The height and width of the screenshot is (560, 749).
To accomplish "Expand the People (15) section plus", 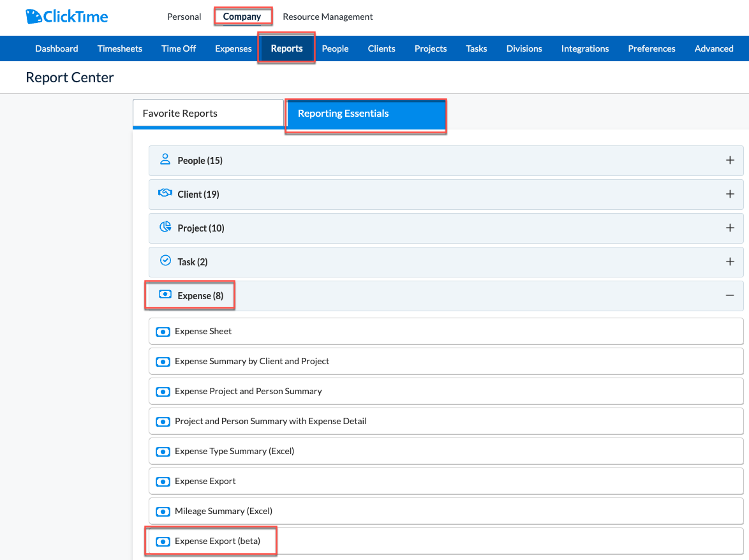I will pyautogui.click(x=730, y=160).
